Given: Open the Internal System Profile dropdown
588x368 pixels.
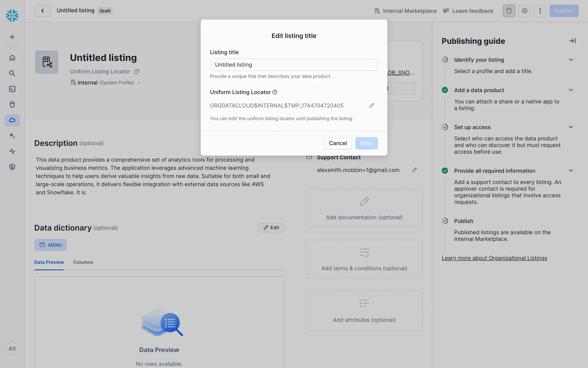Looking at the screenshot, I should tap(139, 83).
